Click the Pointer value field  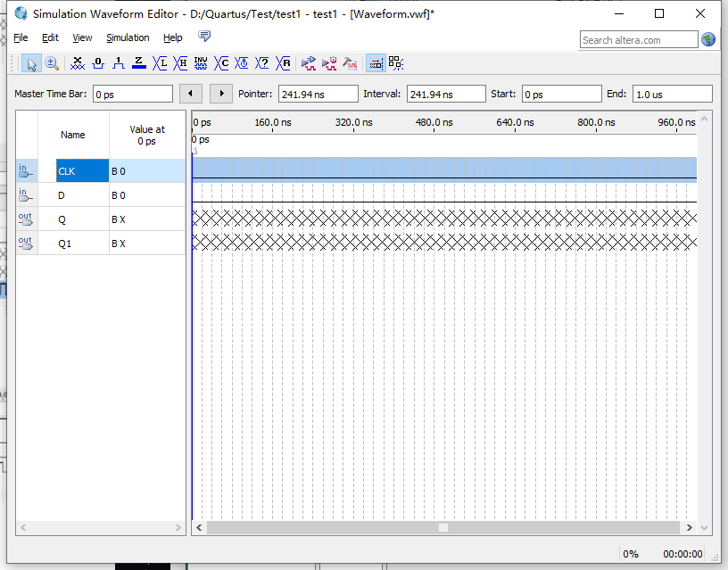[x=318, y=95]
